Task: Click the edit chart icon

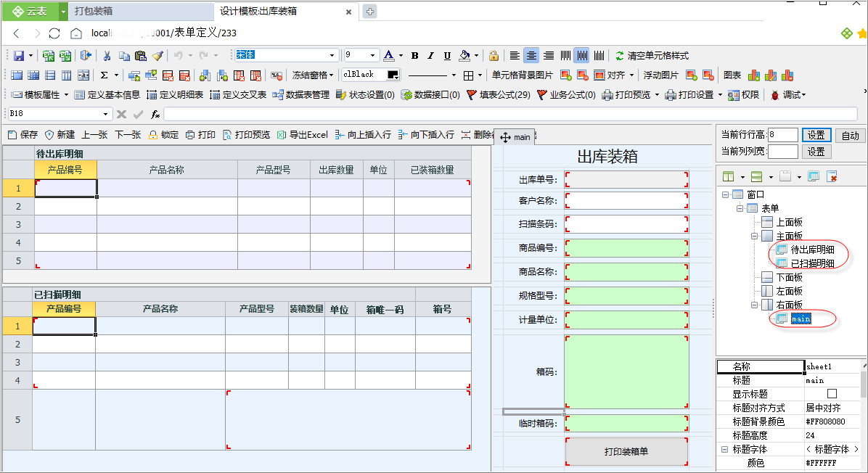Action: point(771,75)
